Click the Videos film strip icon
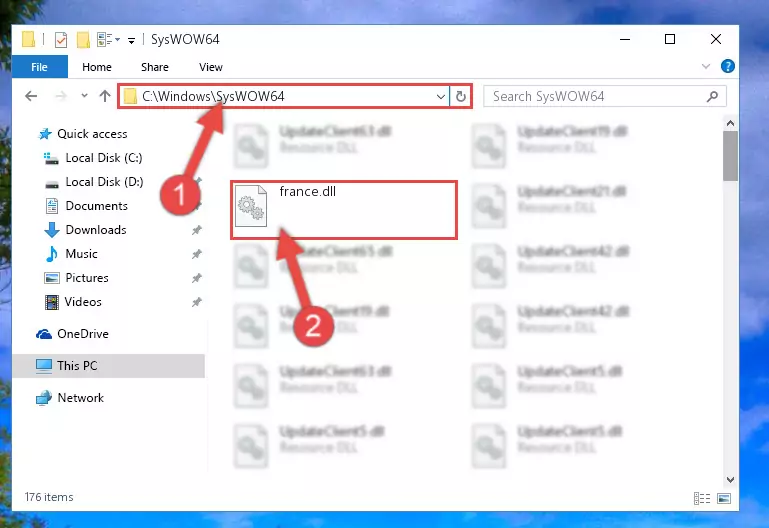This screenshot has width=769, height=528. tap(51, 302)
